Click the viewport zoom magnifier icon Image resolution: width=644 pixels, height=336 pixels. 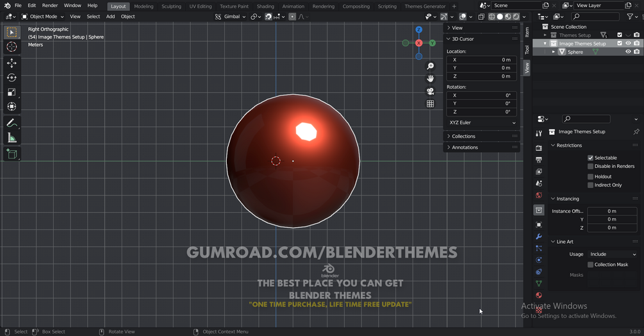(430, 66)
